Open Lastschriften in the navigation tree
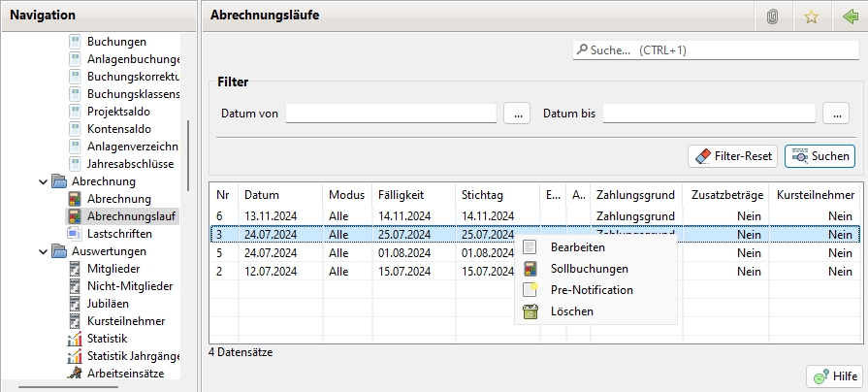 coord(117,233)
